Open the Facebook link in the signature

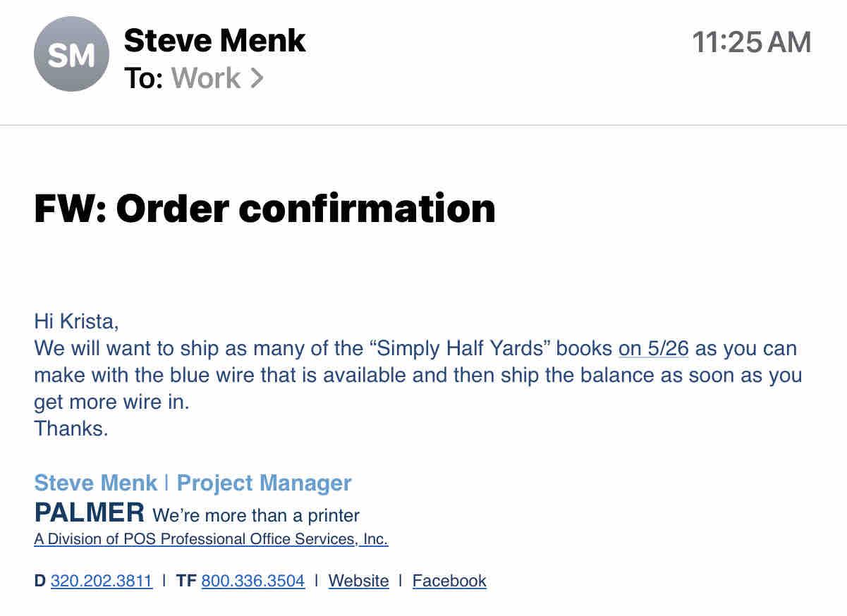[x=449, y=581]
